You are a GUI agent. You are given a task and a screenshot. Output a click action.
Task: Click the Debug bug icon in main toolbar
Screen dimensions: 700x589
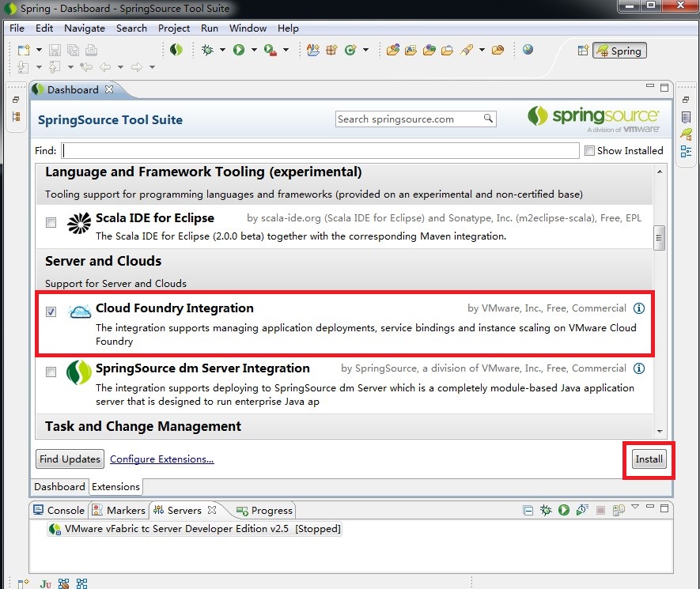(x=207, y=50)
